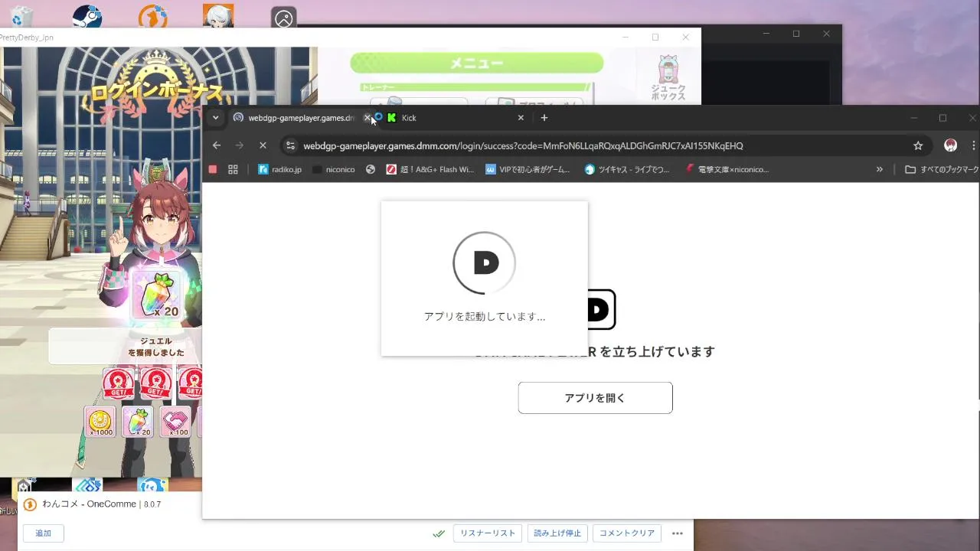Close the webdgp-gameplayer tab
The width and height of the screenshot is (980, 551).
click(367, 118)
